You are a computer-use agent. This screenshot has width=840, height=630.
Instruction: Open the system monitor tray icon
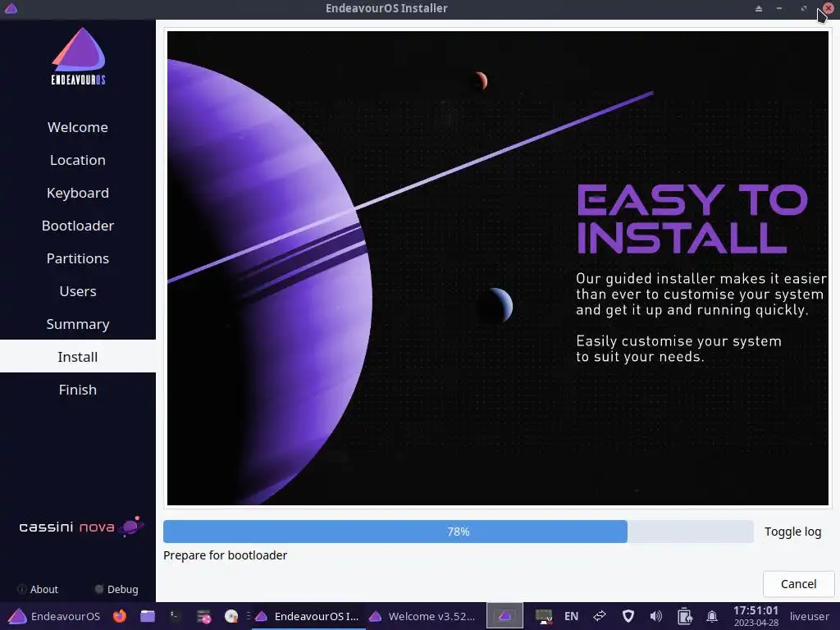(543, 616)
